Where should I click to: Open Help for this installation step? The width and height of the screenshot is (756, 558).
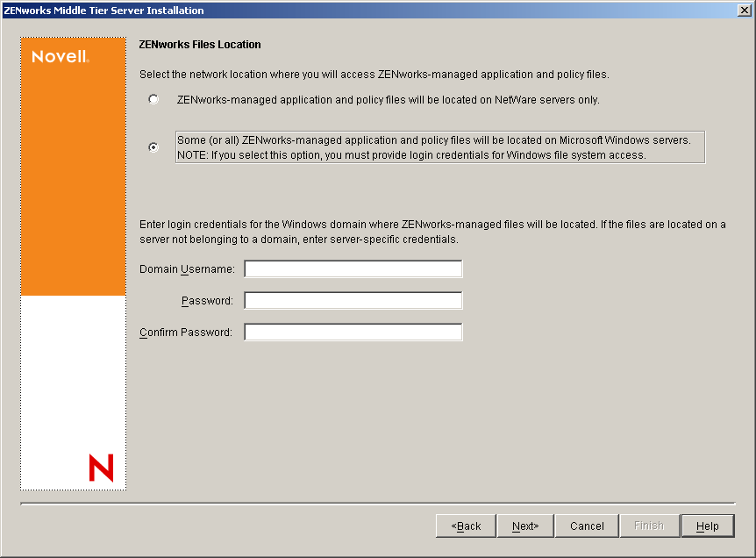pyautogui.click(x=708, y=526)
